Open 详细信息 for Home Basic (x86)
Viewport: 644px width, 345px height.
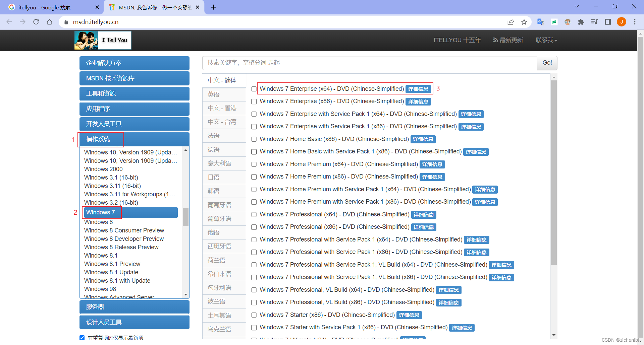click(x=423, y=139)
